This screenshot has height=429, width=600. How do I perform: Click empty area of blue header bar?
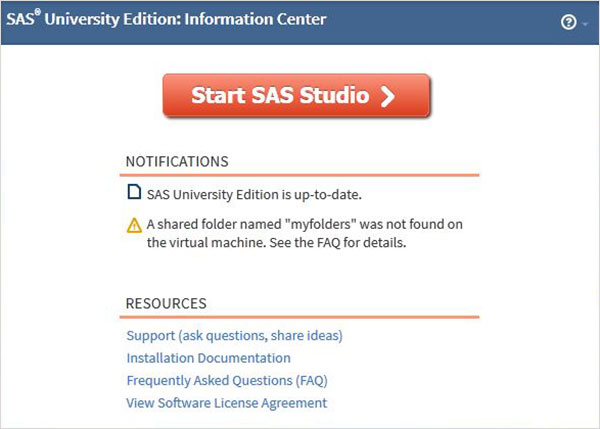(x=450, y=22)
